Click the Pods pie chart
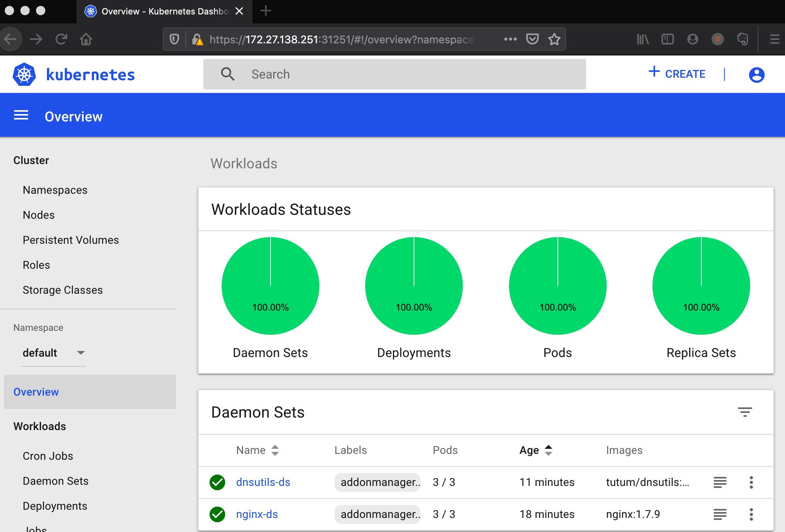Image resolution: width=785 pixels, height=532 pixels. [x=558, y=286]
